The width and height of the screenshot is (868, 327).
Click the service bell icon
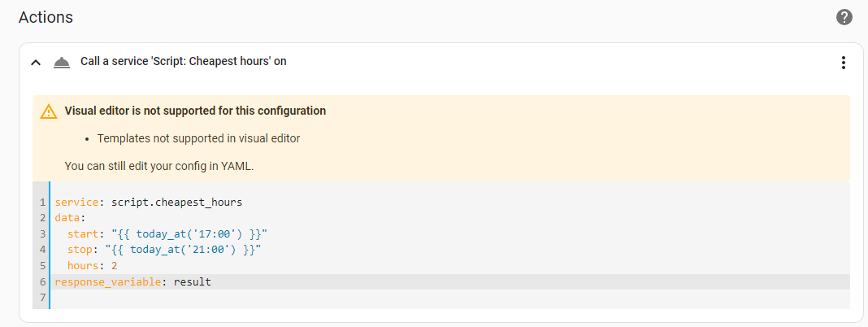click(61, 63)
